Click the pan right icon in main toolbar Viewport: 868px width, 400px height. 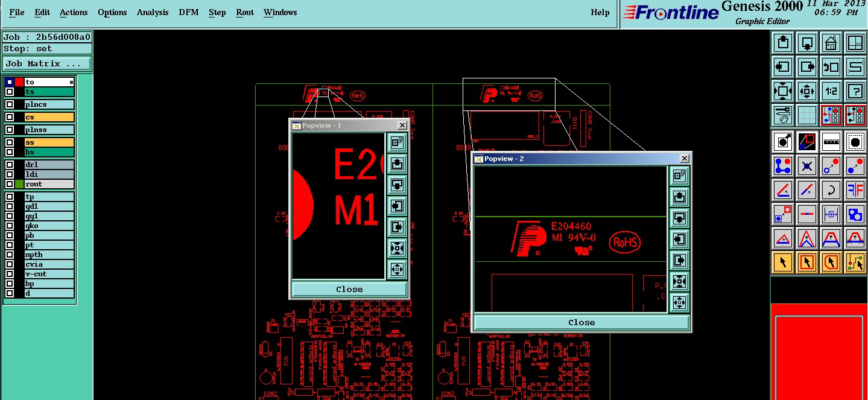pos(807,66)
